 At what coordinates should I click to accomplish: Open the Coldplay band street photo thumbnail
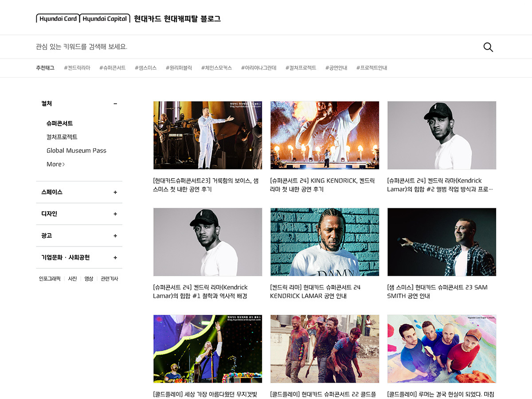point(325,349)
